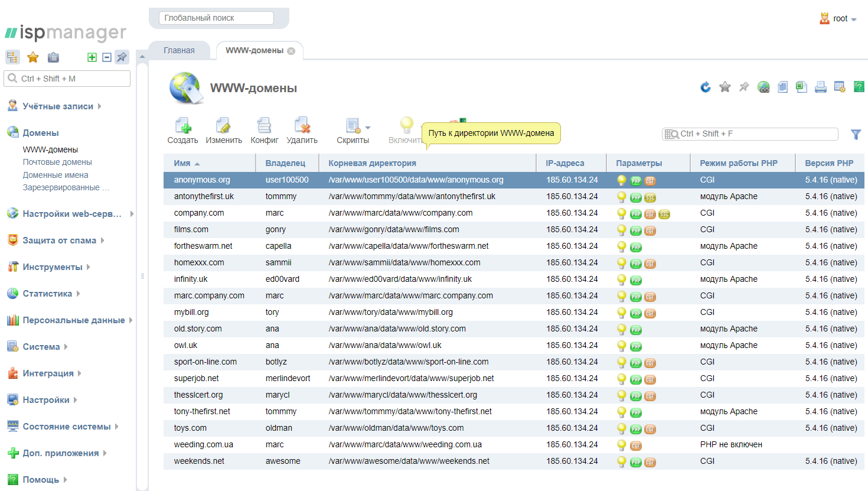Click the filter funnel icon near search field
The image size is (868, 491).
pos(856,134)
